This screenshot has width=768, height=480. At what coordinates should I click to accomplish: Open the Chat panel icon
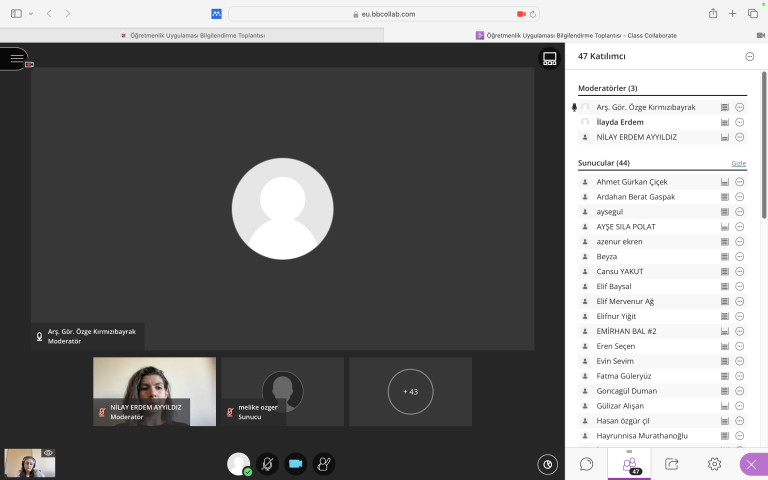pos(587,464)
